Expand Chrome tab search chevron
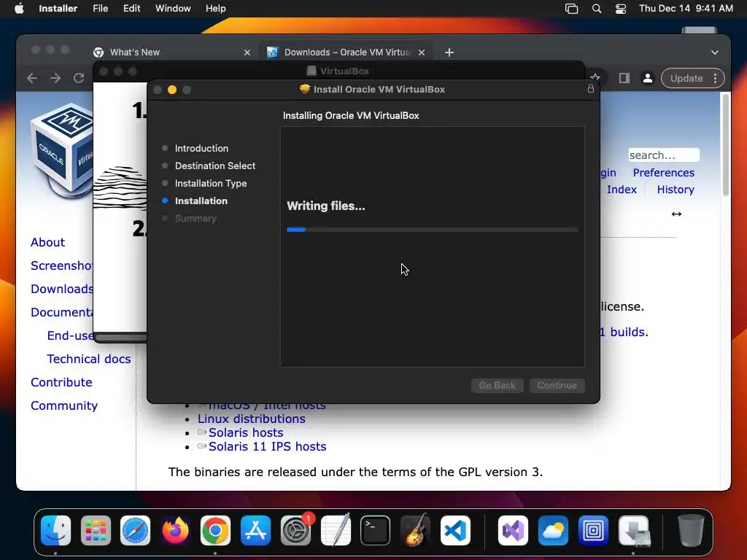The height and width of the screenshot is (560, 747). [x=715, y=52]
